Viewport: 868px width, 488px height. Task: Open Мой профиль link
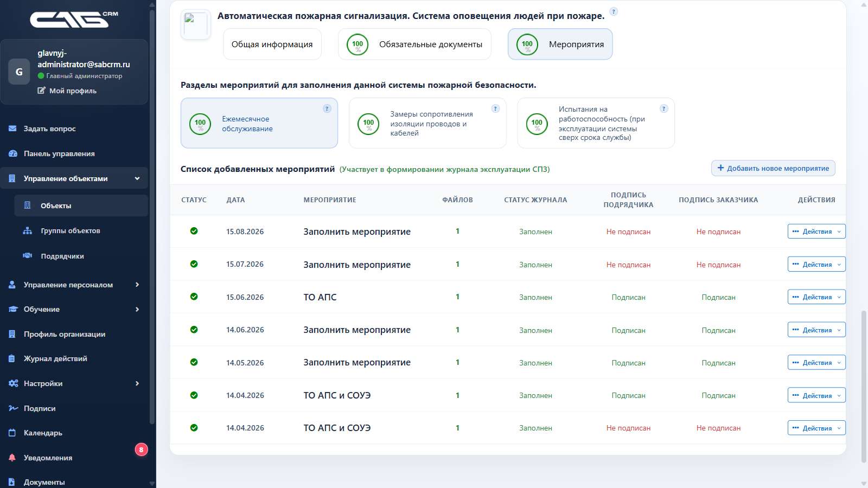point(73,91)
